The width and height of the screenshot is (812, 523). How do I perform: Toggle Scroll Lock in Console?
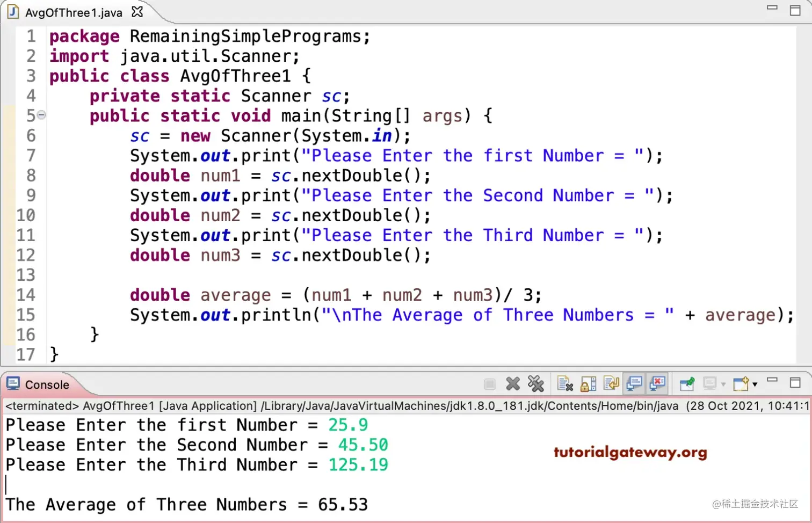pyautogui.click(x=589, y=384)
